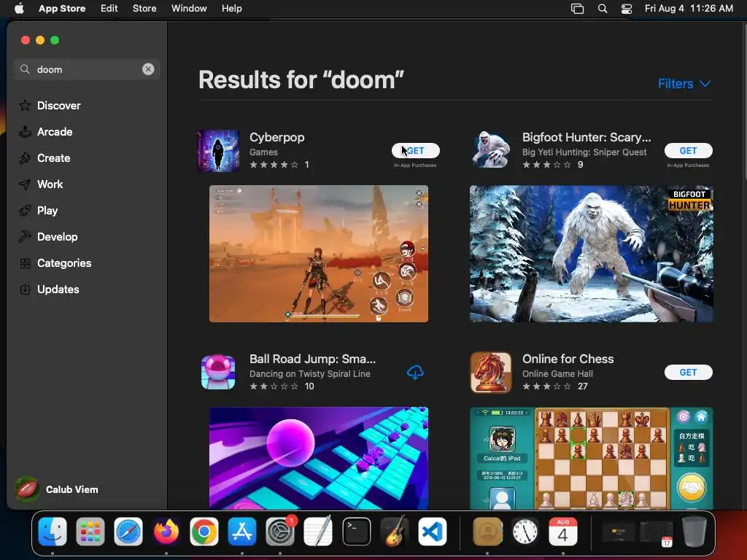This screenshot has width=747, height=560.
Task: Clear the doom search text
Action: (x=148, y=69)
